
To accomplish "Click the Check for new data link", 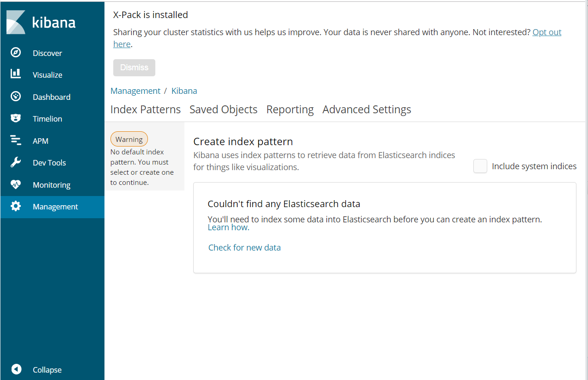I will (x=245, y=247).
